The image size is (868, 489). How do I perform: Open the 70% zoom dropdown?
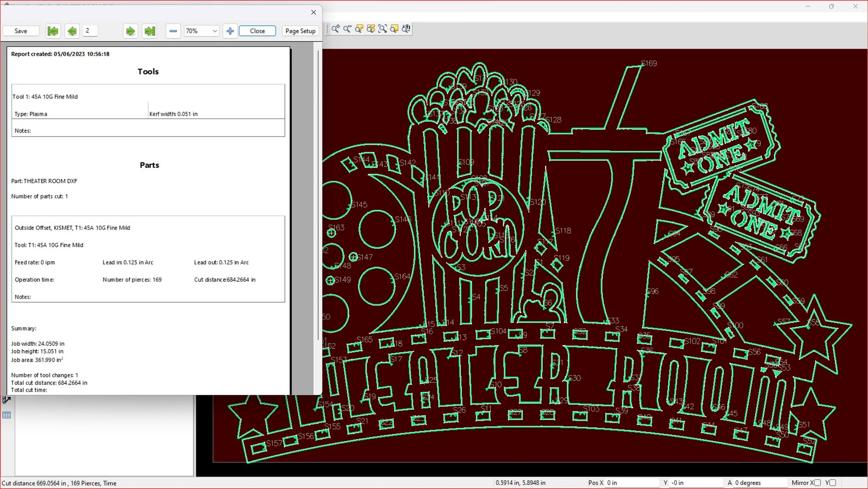coord(215,31)
